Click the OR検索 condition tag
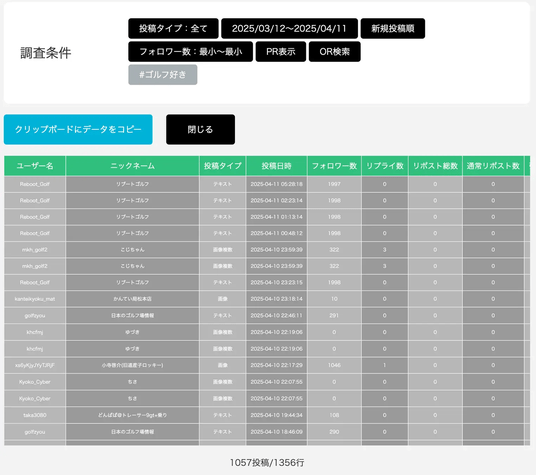The height and width of the screenshot is (475, 536). (335, 52)
